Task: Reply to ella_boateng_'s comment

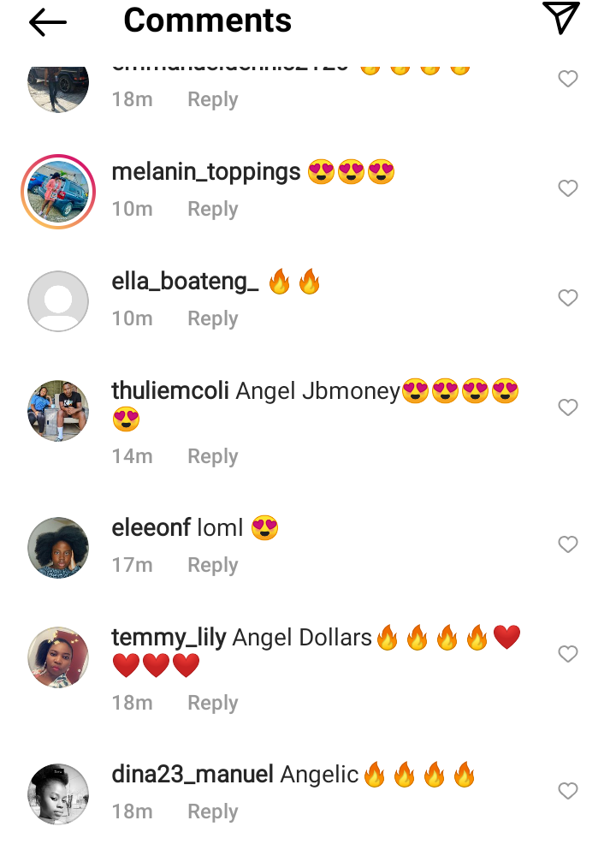Action: [213, 318]
